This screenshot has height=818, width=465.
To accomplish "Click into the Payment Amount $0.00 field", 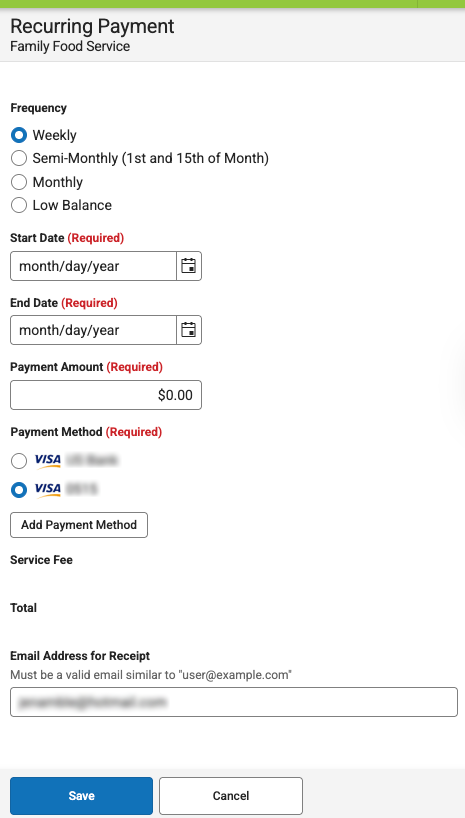I will pyautogui.click(x=106, y=395).
